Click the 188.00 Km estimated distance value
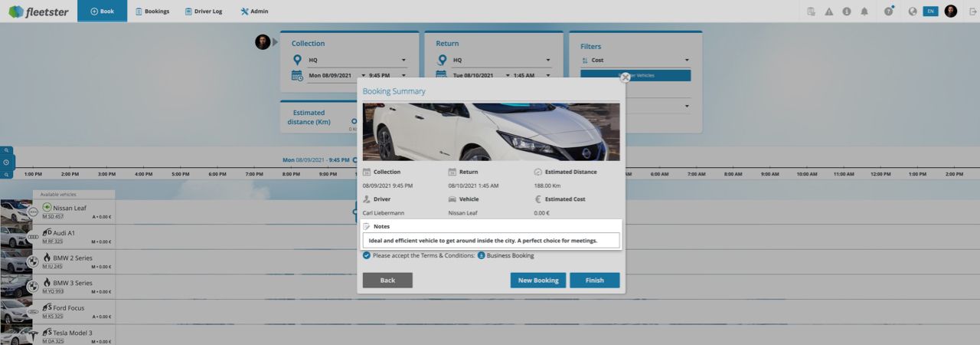The width and height of the screenshot is (980, 345). [548, 186]
